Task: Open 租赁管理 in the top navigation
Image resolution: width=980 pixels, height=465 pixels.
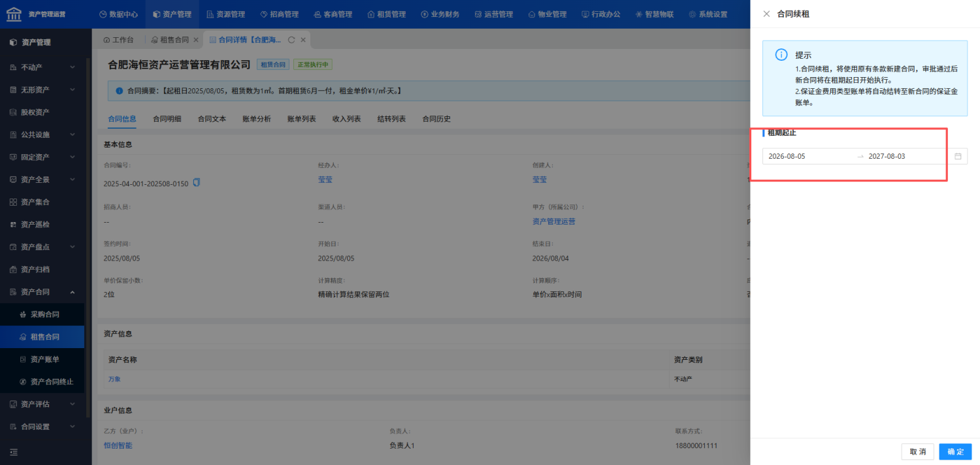Action: 386,14
